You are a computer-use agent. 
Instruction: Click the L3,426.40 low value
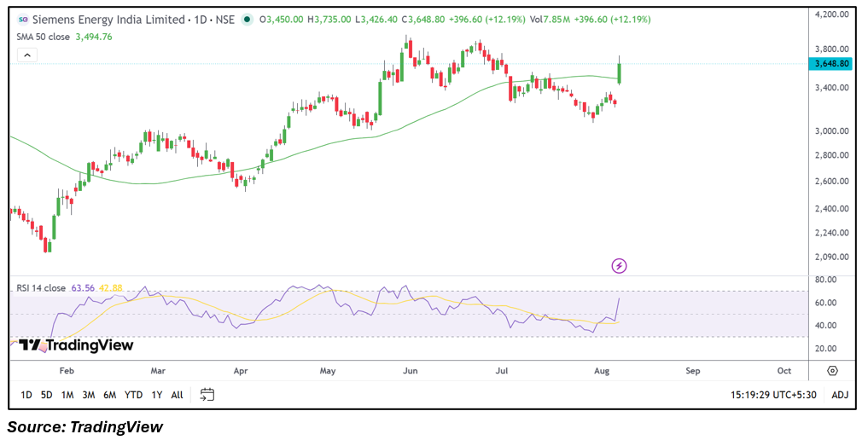(376, 20)
